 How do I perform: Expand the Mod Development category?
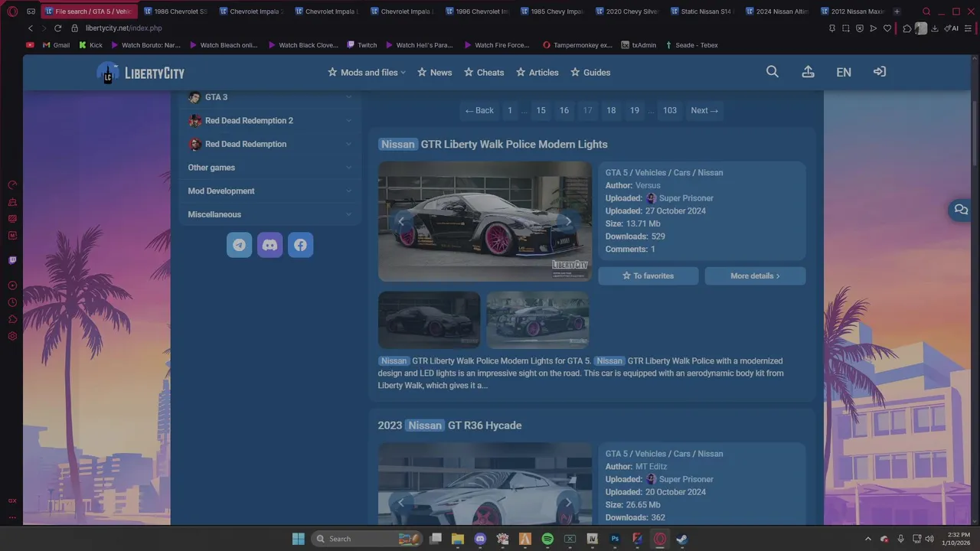269,191
